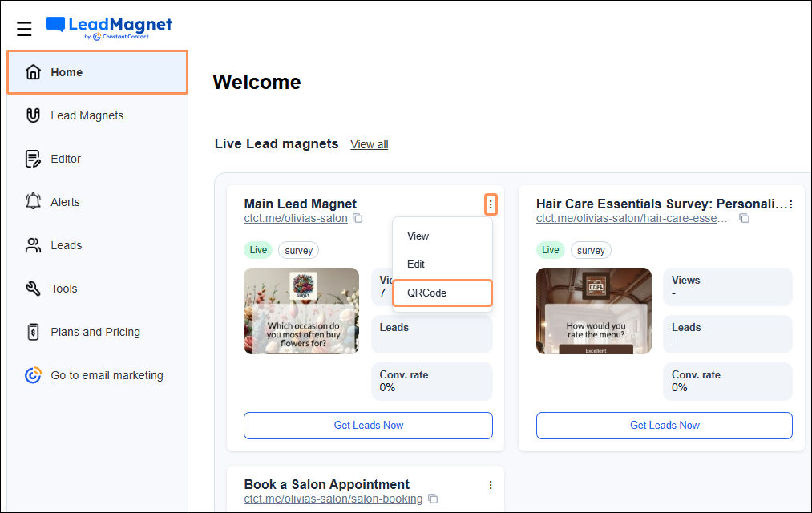
Task: Copy the Salon Appointment booking link
Action: (x=433, y=499)
